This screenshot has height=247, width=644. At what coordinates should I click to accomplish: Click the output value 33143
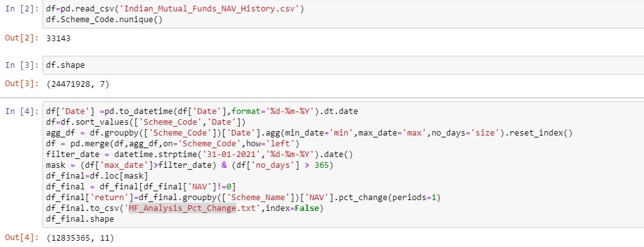click(58, 38)
